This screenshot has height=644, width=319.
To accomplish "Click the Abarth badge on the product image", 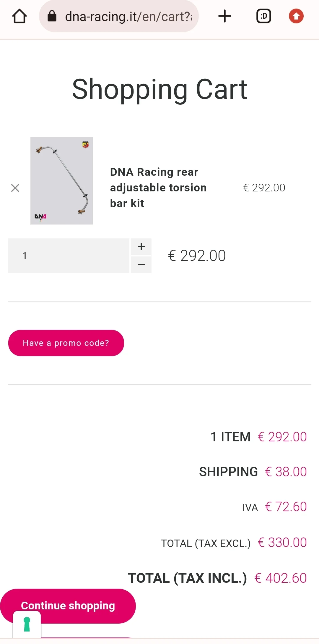I will [86, 145].
